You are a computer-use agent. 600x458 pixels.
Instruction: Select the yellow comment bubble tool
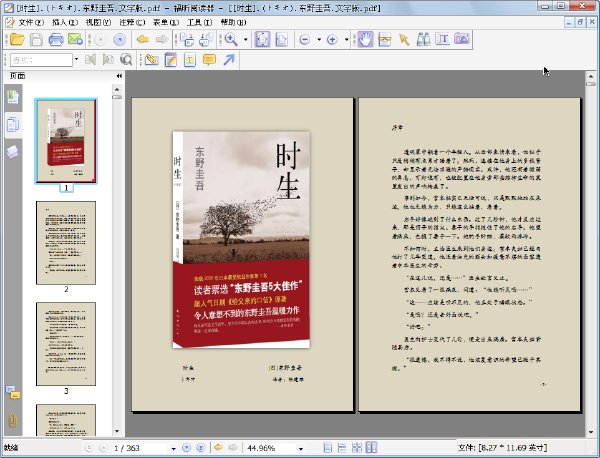[209, 60]
